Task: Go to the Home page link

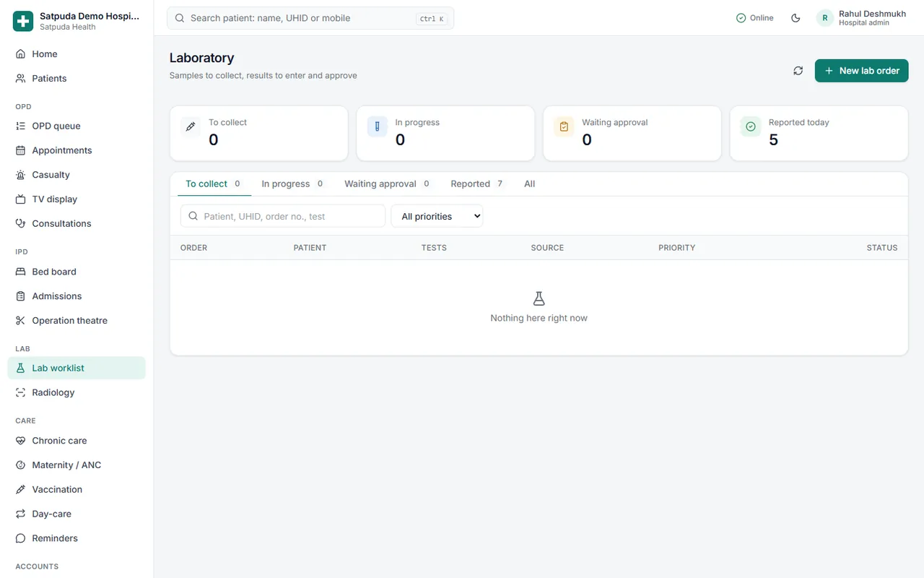Action: (x=77, y=54)
